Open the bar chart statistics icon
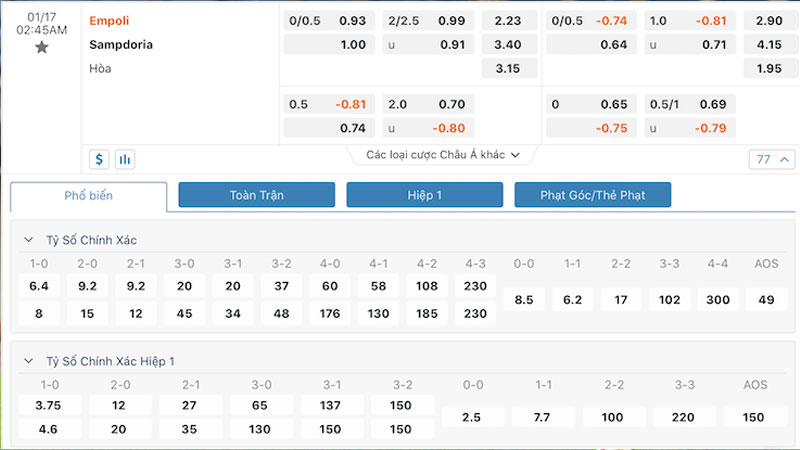 [125, 159]
